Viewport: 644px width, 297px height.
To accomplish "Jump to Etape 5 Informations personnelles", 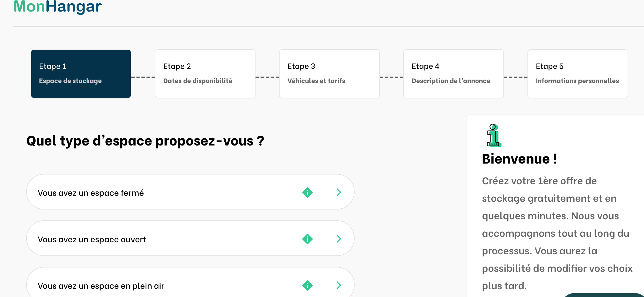I will coord(578,74).
